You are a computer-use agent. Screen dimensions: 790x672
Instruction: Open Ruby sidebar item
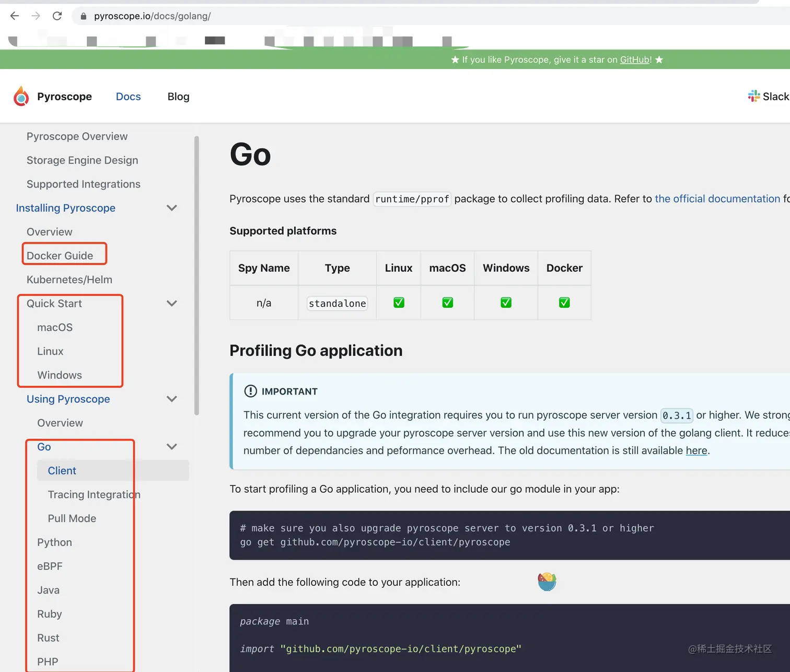tap(49, 615)
